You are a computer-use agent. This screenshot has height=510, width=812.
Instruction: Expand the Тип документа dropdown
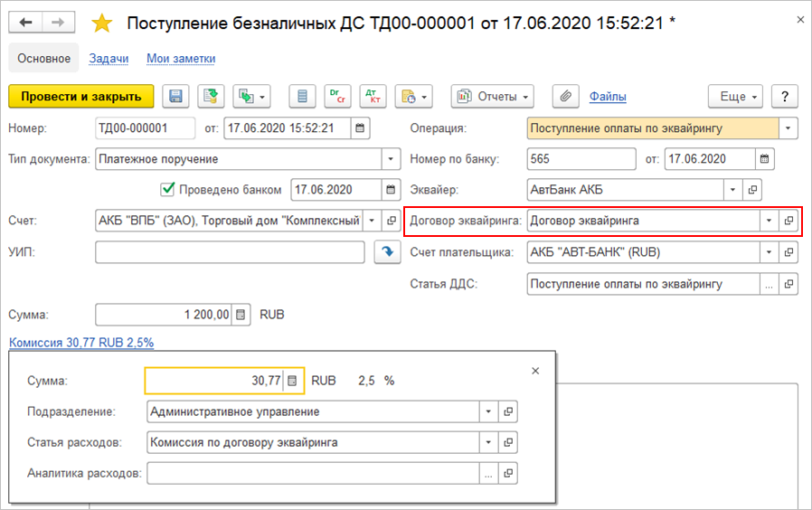391,159
